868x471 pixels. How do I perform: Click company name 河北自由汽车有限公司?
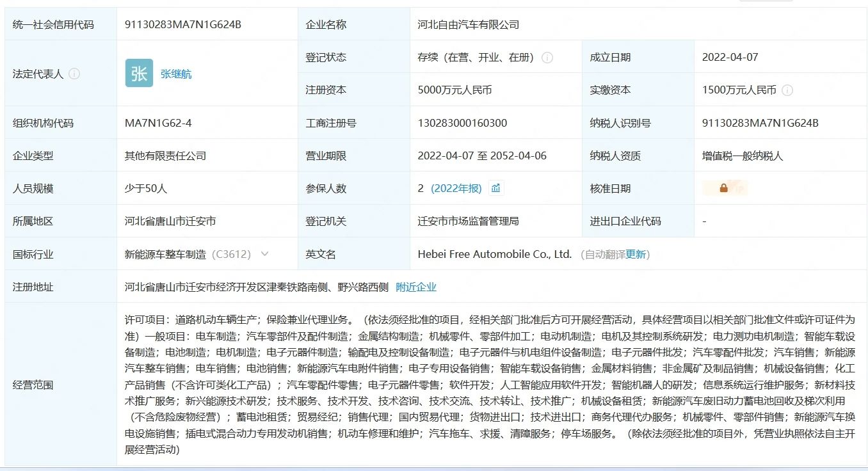(468, 24)
